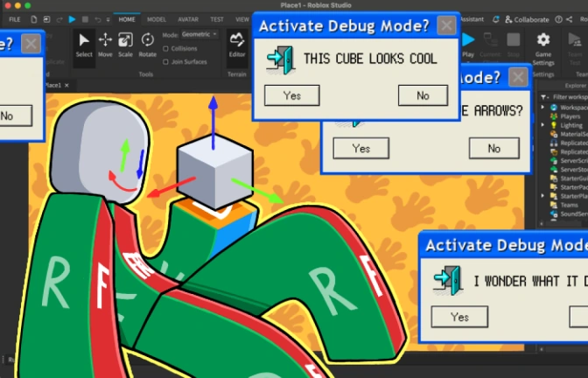Image resolution: width=588 pixels, height=378 pixels.
Task: Click the door icon in I WONDER WHAT dialog
Action: pyautogui.click(x=448, y=281)
